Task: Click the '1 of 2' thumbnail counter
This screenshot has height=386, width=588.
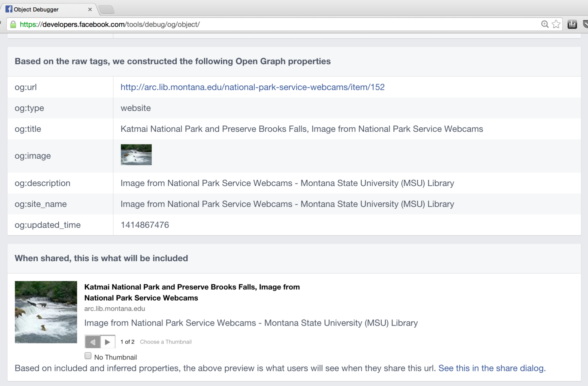Action: click(127, 342)
